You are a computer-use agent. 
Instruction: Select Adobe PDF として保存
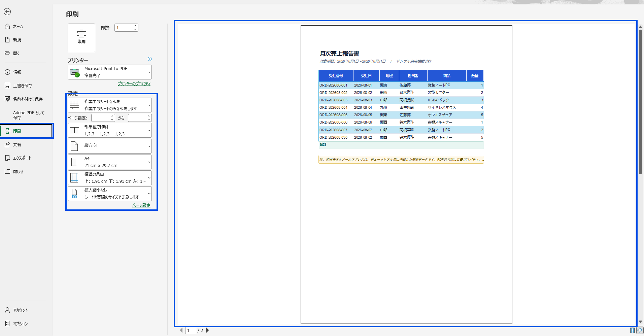click(26, 115)
